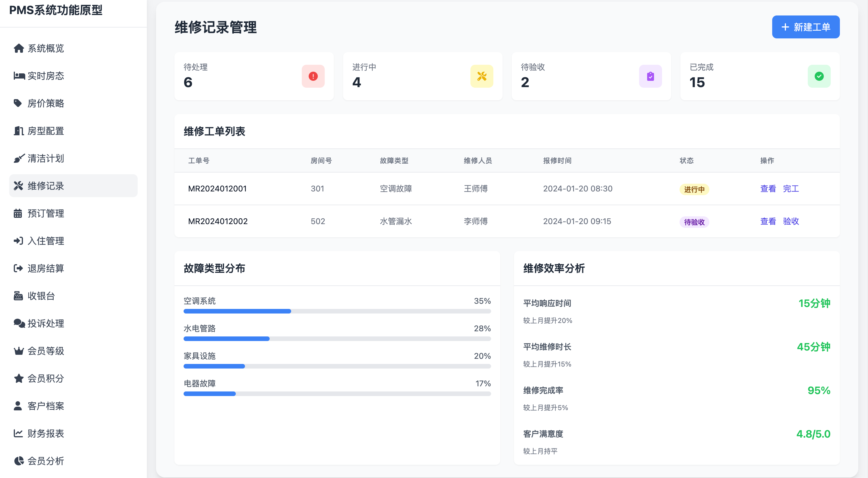Click the pie chart icon beside 会员分析
The width and height of the screenshot is (868, 478).
(x=19, y=461)
